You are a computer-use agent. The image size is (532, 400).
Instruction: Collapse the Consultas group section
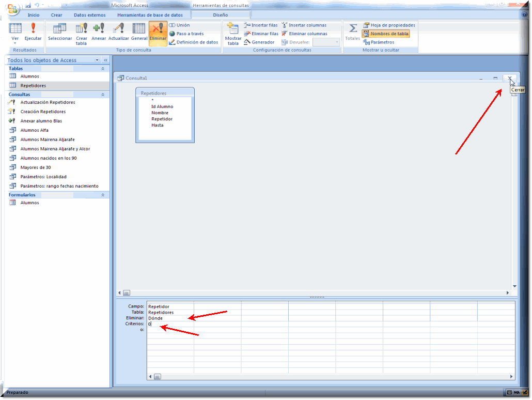[x=102, y=95]
